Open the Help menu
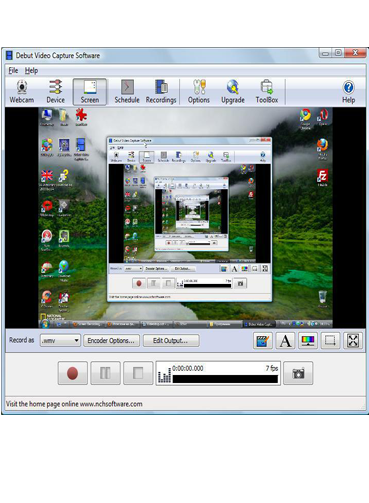This screenshot has height=503, width=369. [31, 71]
